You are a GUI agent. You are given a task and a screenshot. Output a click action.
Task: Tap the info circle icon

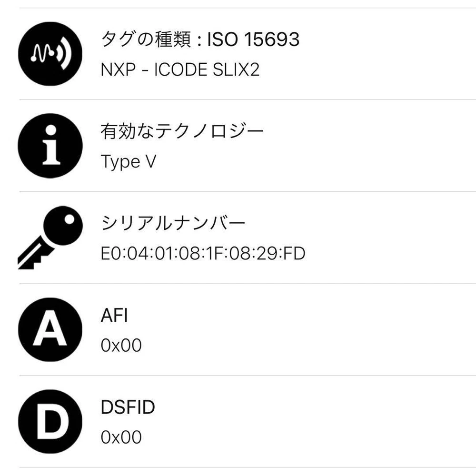coord(50,146)
